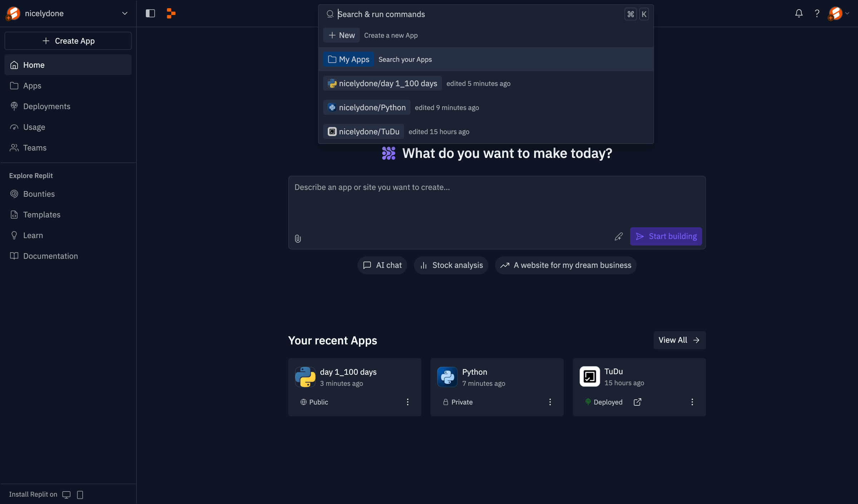Open more options for day 1_100 days
The height and width of the screenshot is (504, 858).
click(408, 402)
